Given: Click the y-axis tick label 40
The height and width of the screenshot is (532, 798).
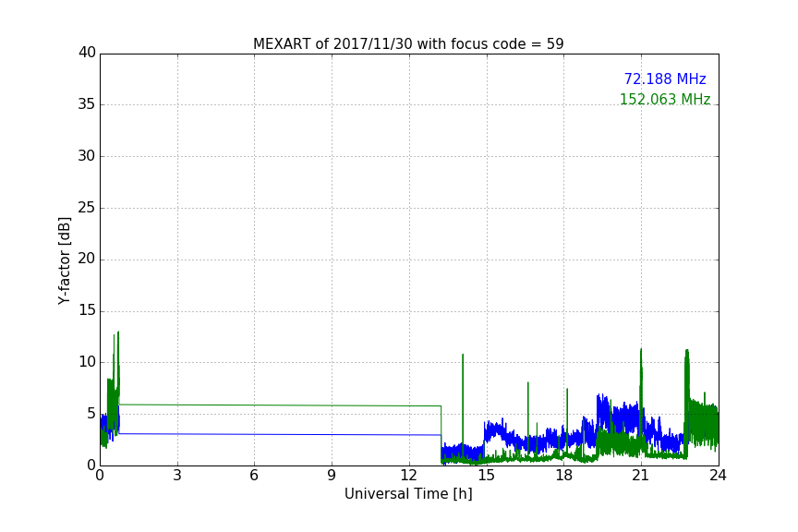Looking at the screenshot, I should 87,53.
